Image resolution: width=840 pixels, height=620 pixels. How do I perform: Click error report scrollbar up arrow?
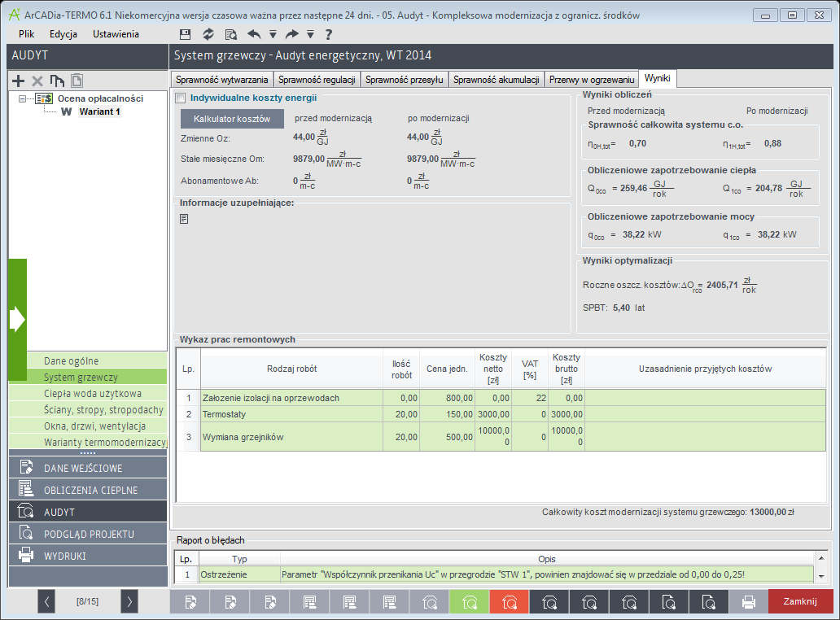pyautogui.click(x=821, y=558)
